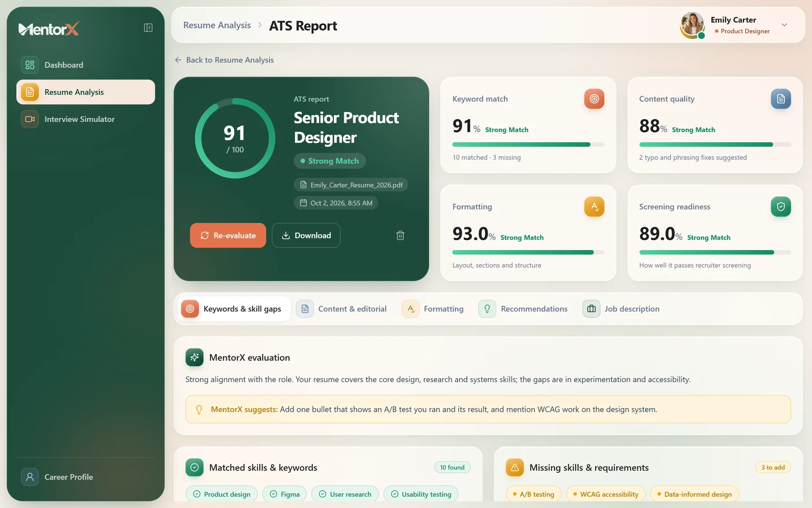
Task: Click the Keyword match target icon
Action: point(594,99)
